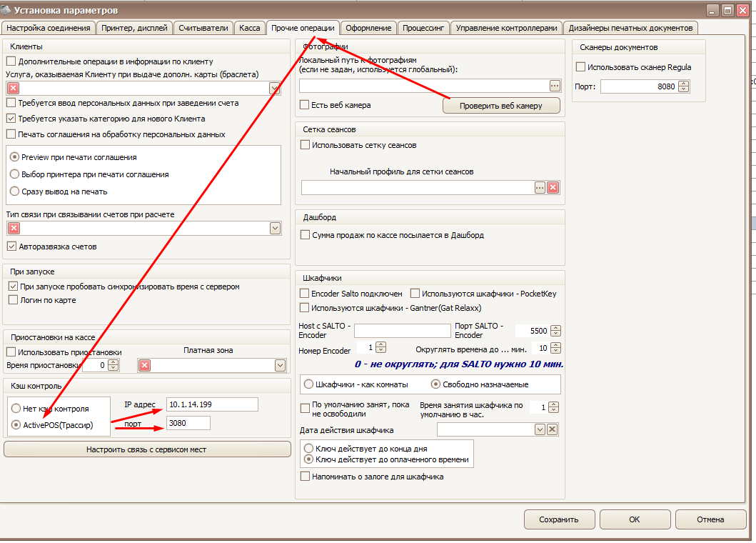This screenshot has width=756, height=543.
Task: Enable Regula scanner usage
Action: [x=580, y=67]
